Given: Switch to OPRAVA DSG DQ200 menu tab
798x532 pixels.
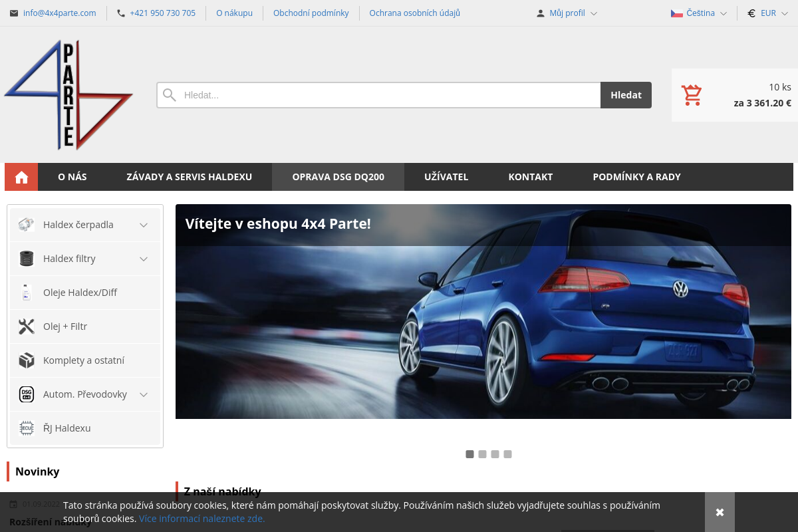Looking at the screenshot, I should point(338,176).
